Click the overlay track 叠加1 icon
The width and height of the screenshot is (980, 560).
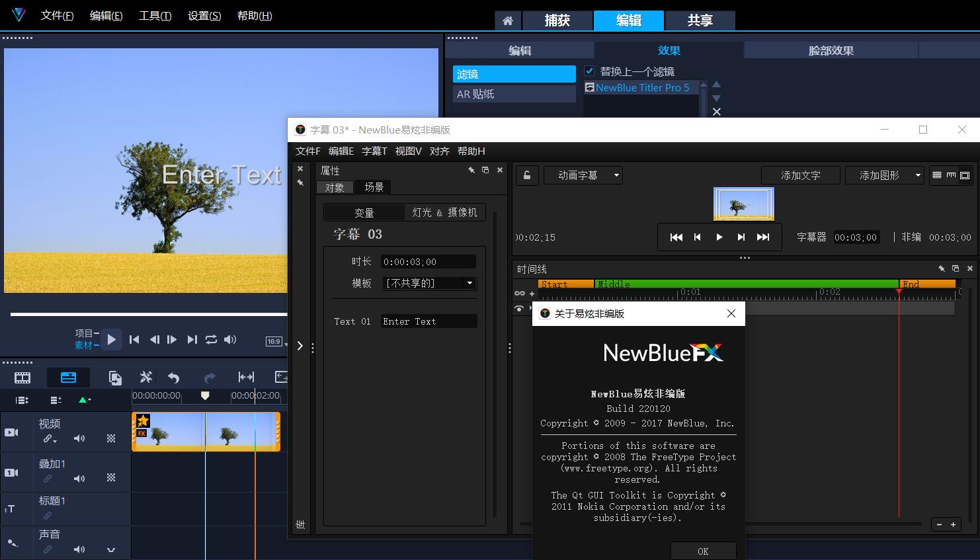pyautogui.click(x=12, y=473)
